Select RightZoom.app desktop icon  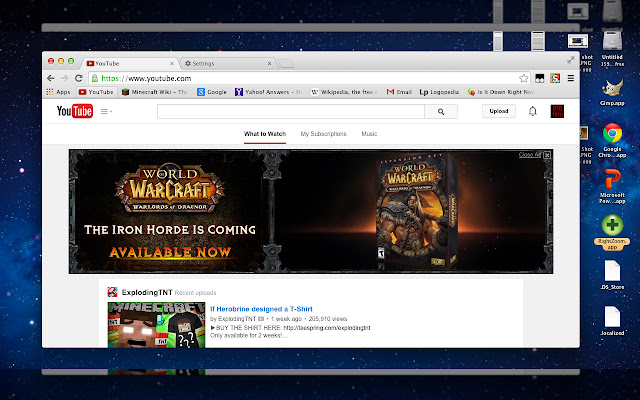[612, 232]
